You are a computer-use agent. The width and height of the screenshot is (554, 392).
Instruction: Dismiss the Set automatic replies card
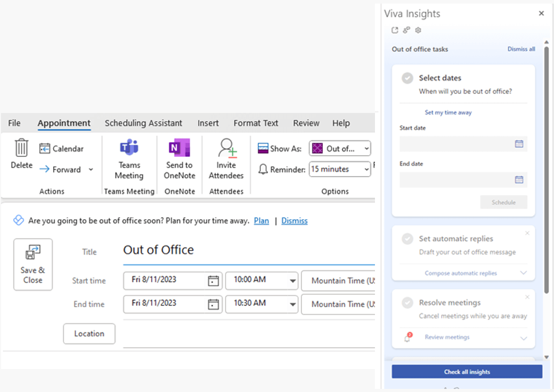click(x=527, y=233)
